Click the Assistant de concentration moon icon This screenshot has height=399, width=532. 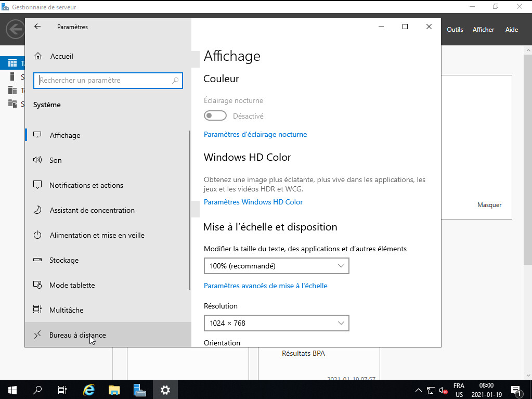[x=37, y=210]
